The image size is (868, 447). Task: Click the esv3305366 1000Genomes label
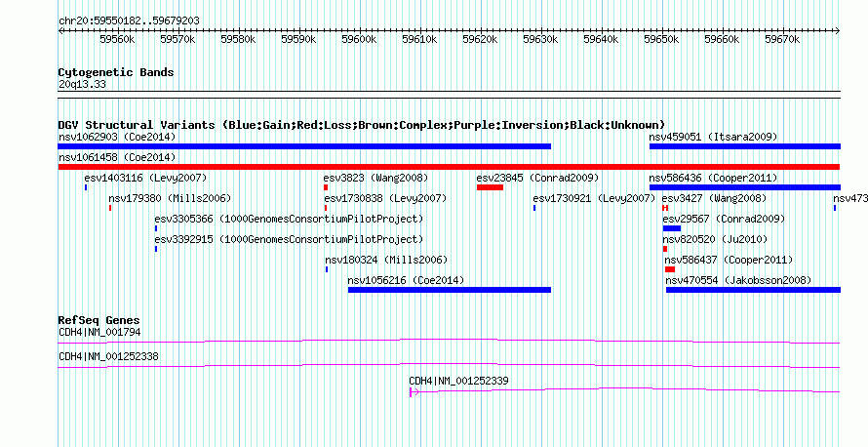click(289, 219)
